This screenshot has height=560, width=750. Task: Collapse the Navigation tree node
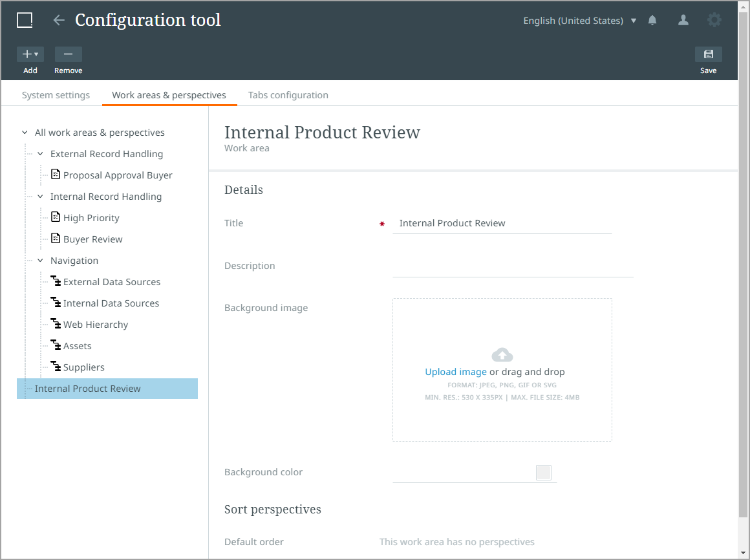(40, 261)
